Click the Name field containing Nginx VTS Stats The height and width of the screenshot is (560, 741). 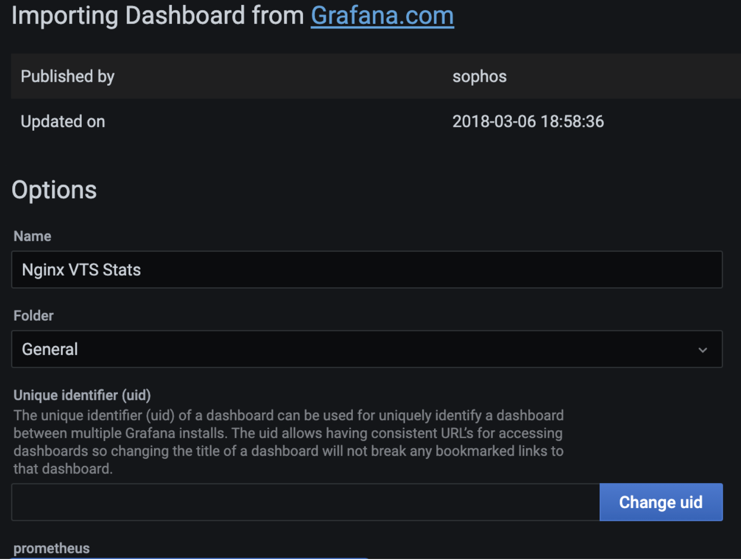(x=367, y=270)
